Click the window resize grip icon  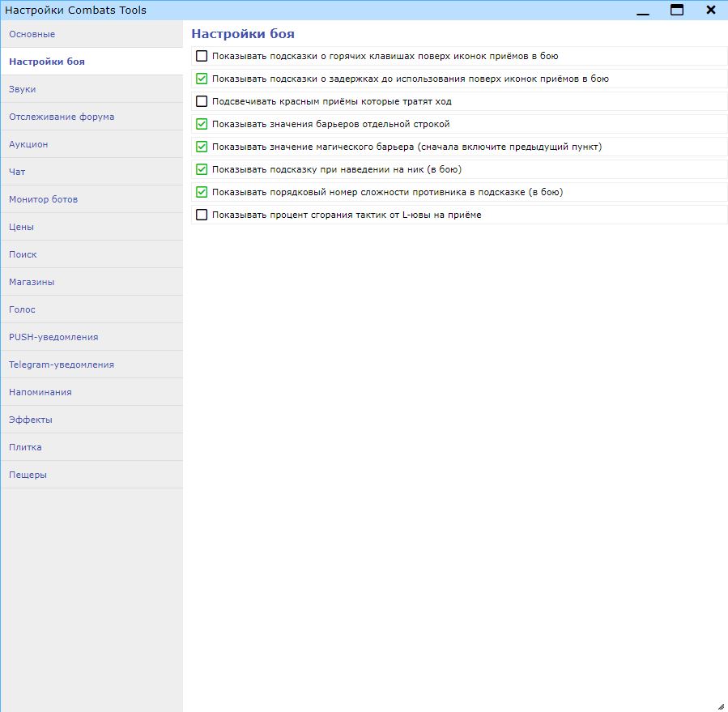pyautogui.click(x=721, y=706)
